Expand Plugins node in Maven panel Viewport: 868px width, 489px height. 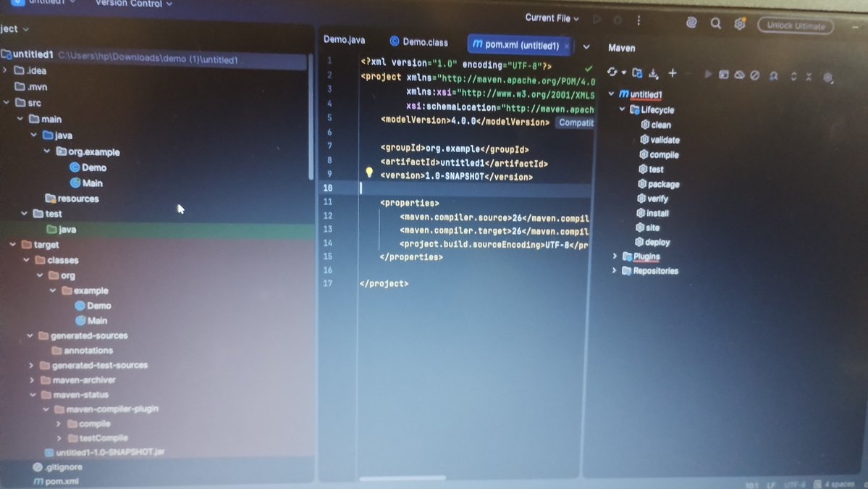[615, 256]
